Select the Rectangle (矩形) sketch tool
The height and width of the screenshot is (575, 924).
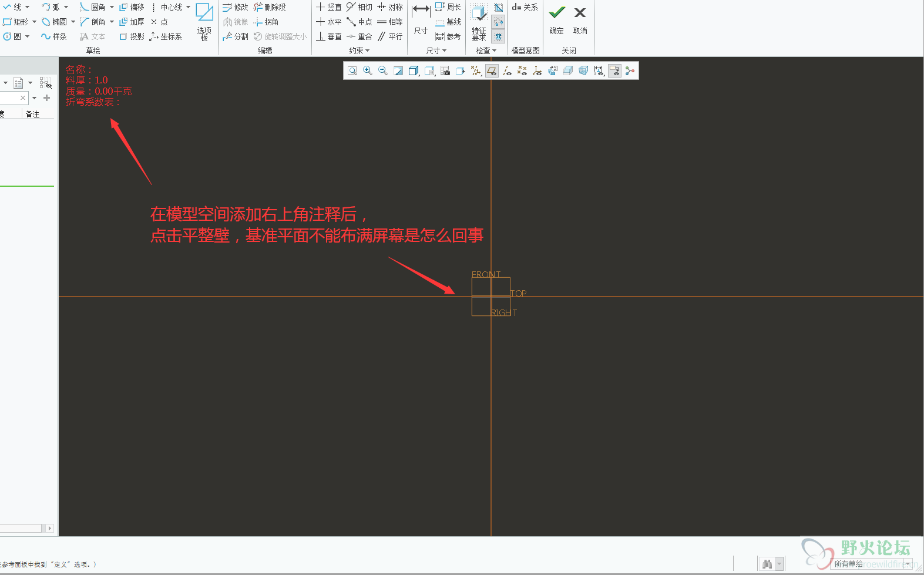tap(15, 22)
